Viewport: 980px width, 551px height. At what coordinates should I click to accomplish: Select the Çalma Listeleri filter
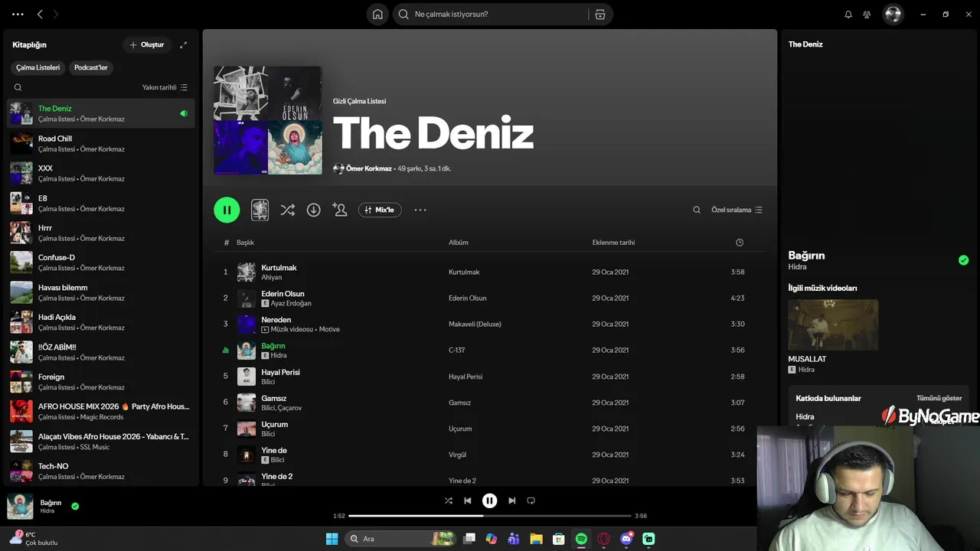(x=38, y=67)
